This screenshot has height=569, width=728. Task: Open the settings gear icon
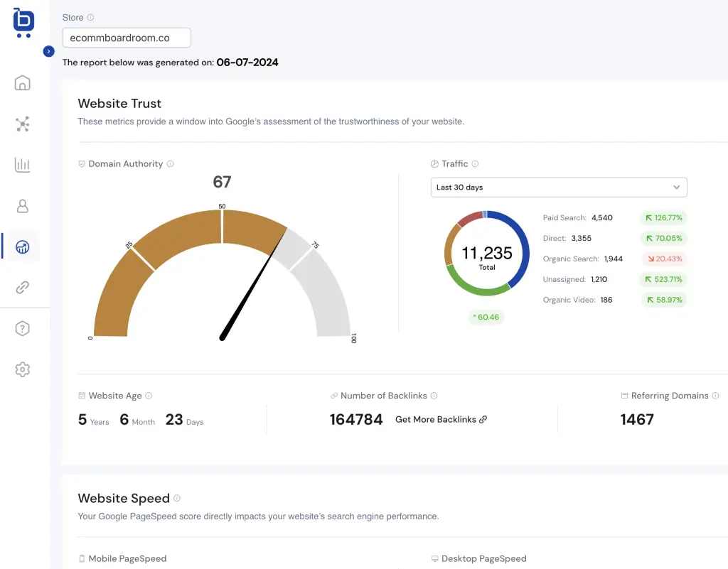(22, 369)
